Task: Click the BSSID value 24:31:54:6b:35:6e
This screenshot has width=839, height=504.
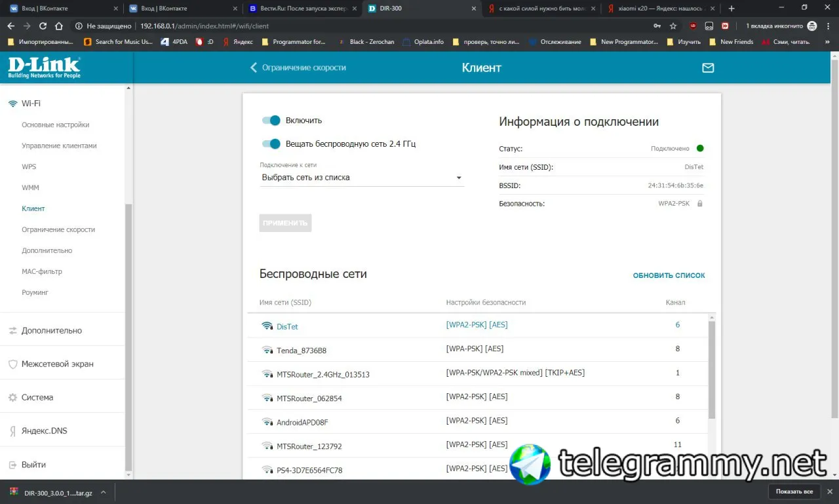Action: (x=676, y=185)
